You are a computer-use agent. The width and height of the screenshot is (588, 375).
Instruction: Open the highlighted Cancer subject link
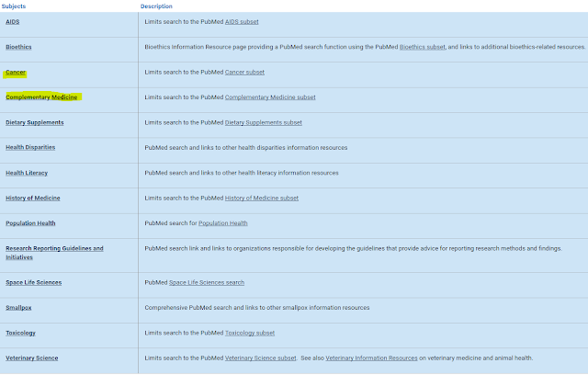(16, 72)
